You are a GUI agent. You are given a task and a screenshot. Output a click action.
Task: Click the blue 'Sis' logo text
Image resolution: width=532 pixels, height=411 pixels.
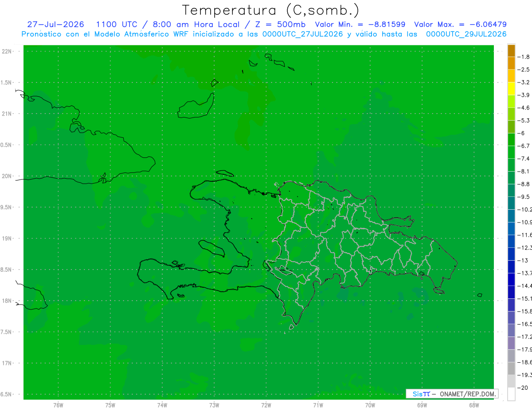click(x=418, y=394)
